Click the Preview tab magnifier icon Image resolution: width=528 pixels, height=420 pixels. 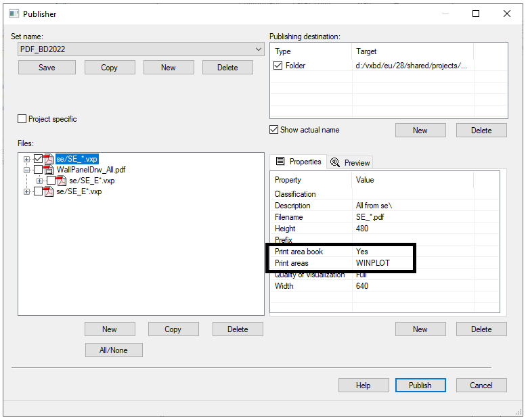coord(335,162)
